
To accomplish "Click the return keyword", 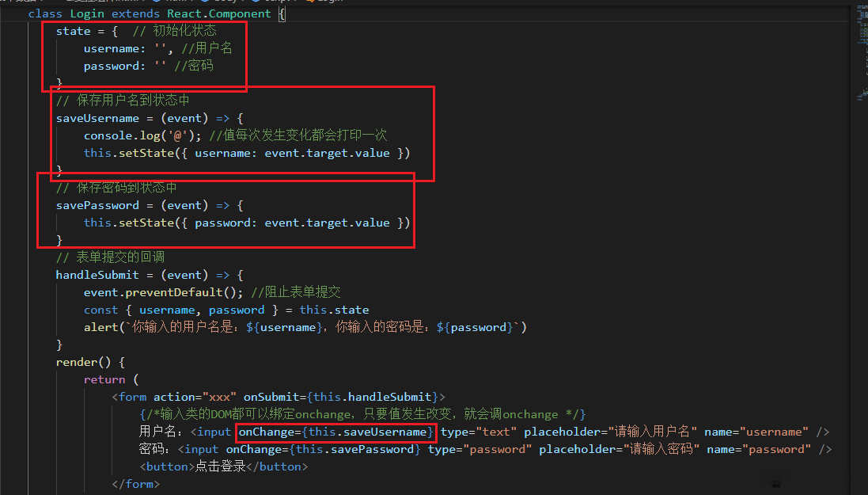I will point(104,379).
